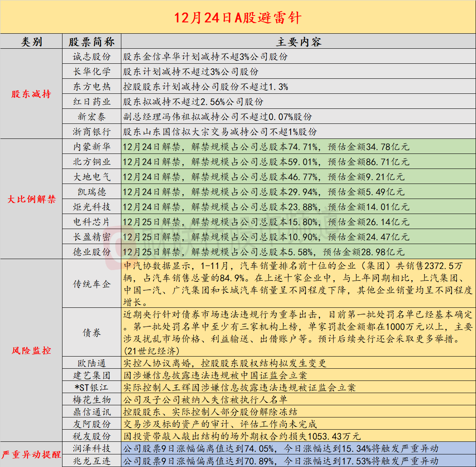Click the 欧陆通 stock name
The width and height of the screenshot is (476, 467).
(92, 363)
